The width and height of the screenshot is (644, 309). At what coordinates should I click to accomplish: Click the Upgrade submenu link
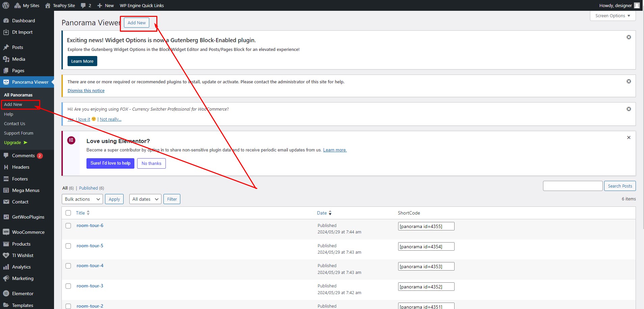(16, 142)
